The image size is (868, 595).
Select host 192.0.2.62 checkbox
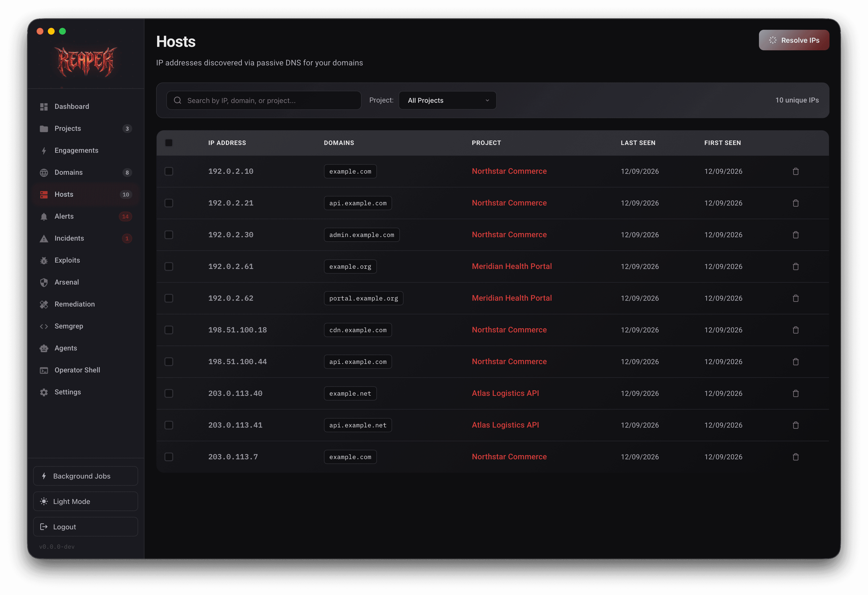pos(169,298)
